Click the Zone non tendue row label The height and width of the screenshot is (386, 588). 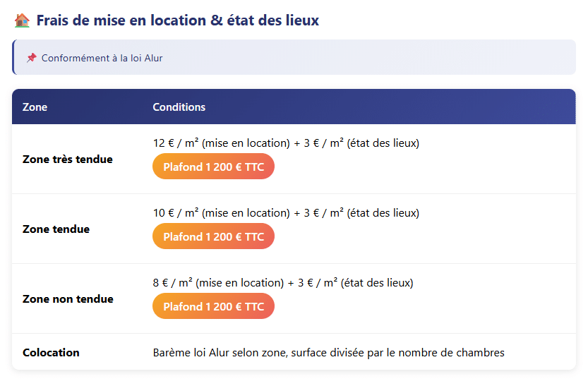coord(68,299)
